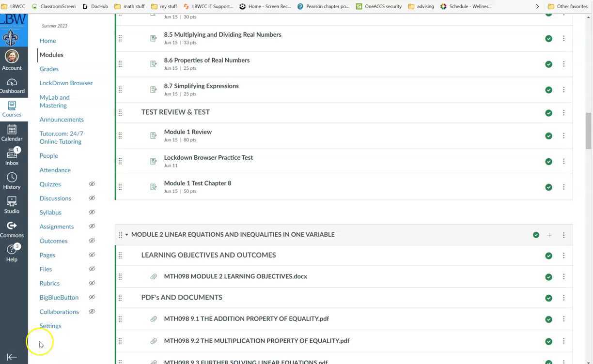Click the vertical page scrollbar thumb
The width and height of the screenshot is (593, 364).
coord(589,131)
